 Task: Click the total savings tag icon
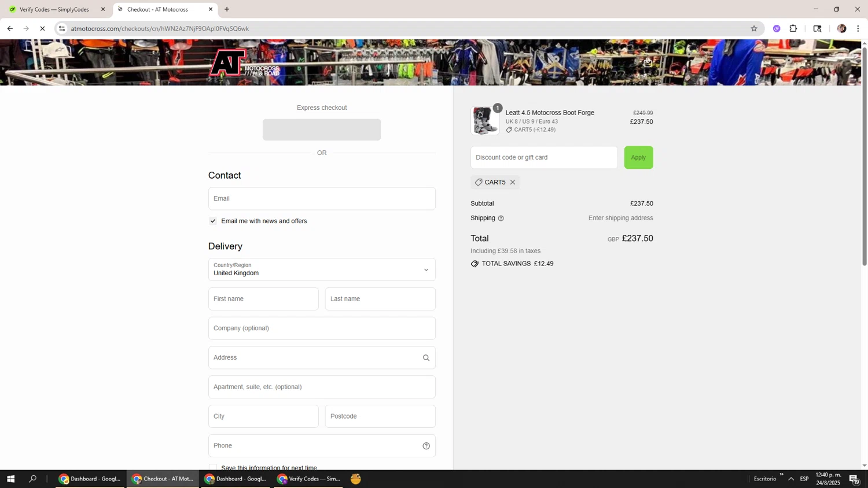pos(475,264)
